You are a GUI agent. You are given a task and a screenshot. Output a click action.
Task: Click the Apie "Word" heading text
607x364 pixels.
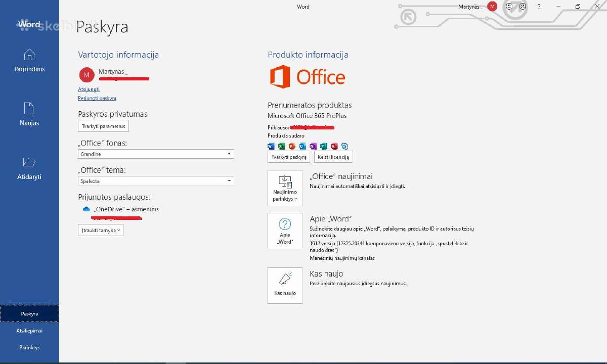331,219
